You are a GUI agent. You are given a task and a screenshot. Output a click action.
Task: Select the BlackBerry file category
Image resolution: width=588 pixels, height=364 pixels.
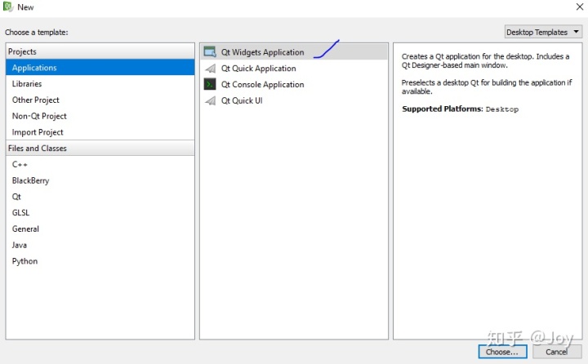click(x=100, y=180)
